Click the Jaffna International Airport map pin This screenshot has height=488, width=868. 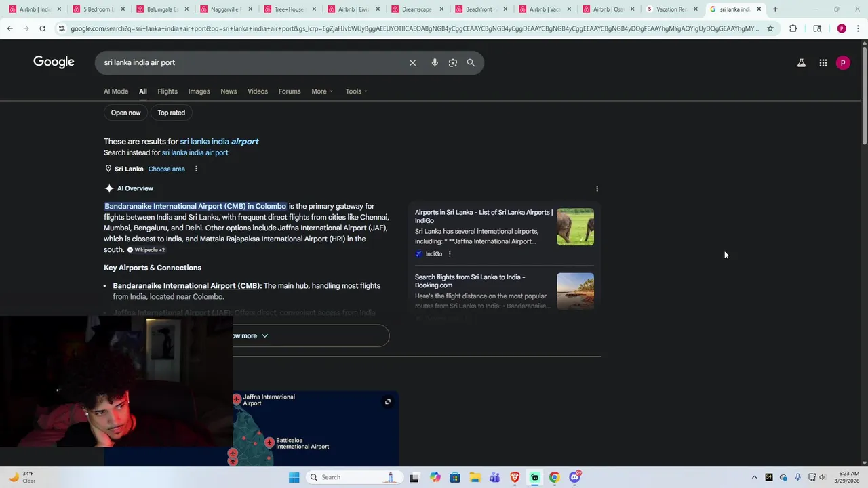pos(237,400)
